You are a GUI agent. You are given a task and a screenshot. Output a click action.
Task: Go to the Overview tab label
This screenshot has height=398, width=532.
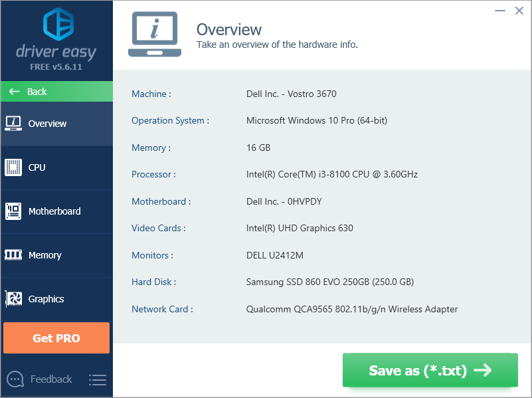47,124
